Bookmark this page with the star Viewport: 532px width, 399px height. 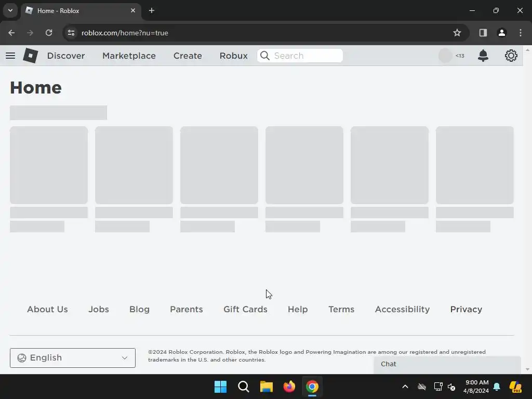click(457, 33)
